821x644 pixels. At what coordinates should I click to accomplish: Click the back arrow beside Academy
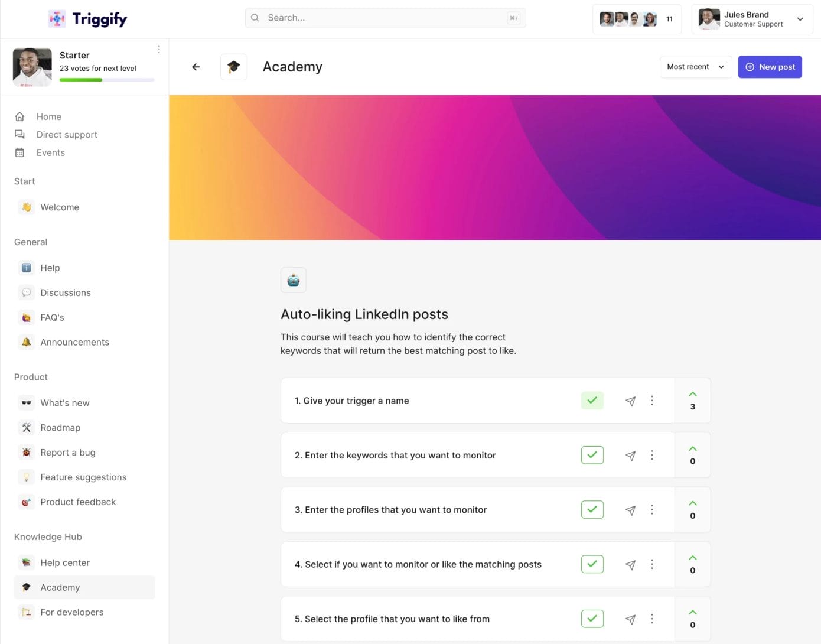coord(196,67)
